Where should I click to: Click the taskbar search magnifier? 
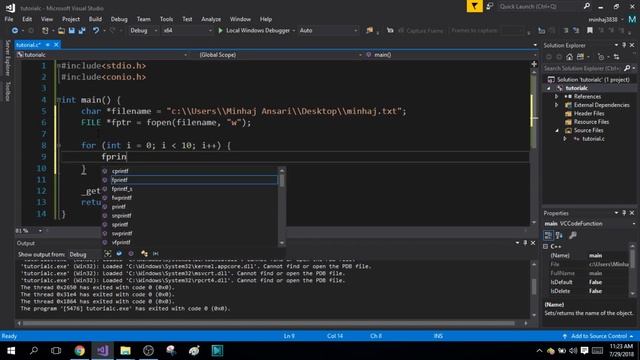(x=34, y=351)
